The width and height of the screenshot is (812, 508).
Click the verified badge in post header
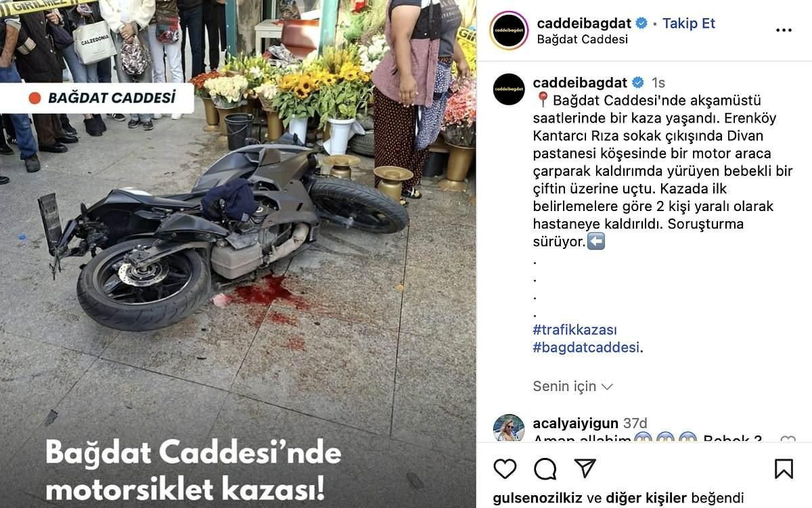641,23
